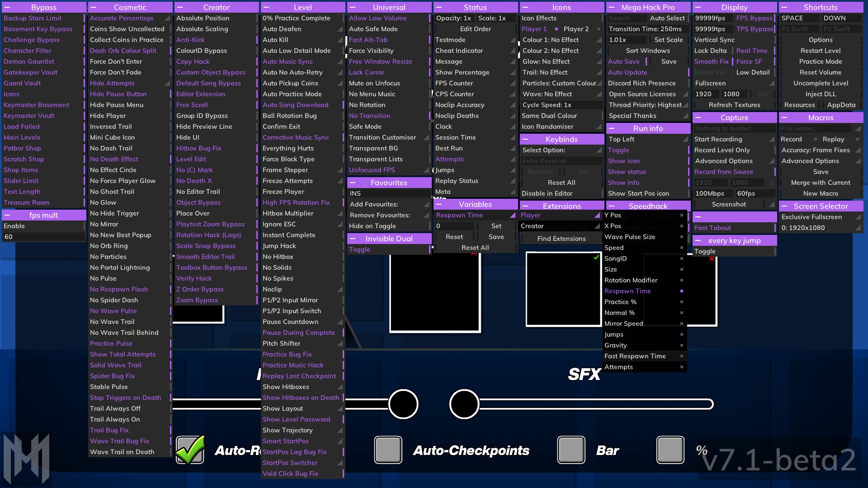Tick the Bar checkbox

click(x=571, y=450)
